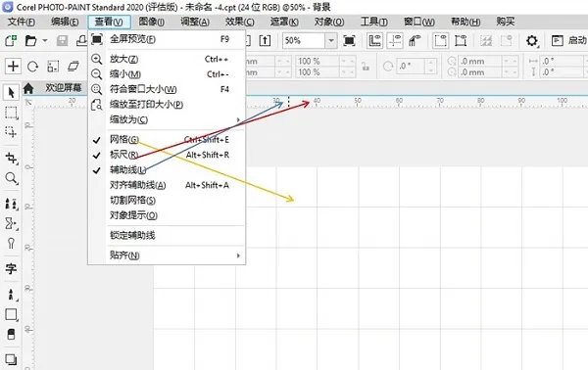Select the Zoom magnifier tool
Image resolution: width=588 pixels, height=370 pixels.
coord(11,178)
